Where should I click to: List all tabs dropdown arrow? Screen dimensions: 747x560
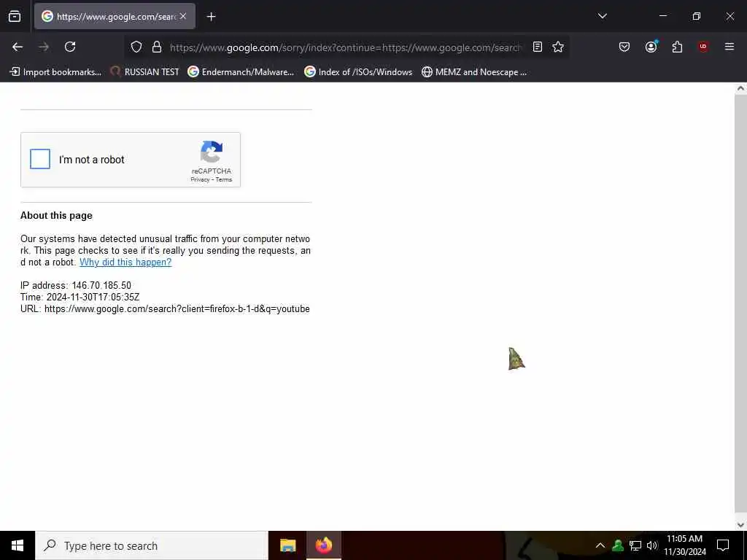[602, 16]
